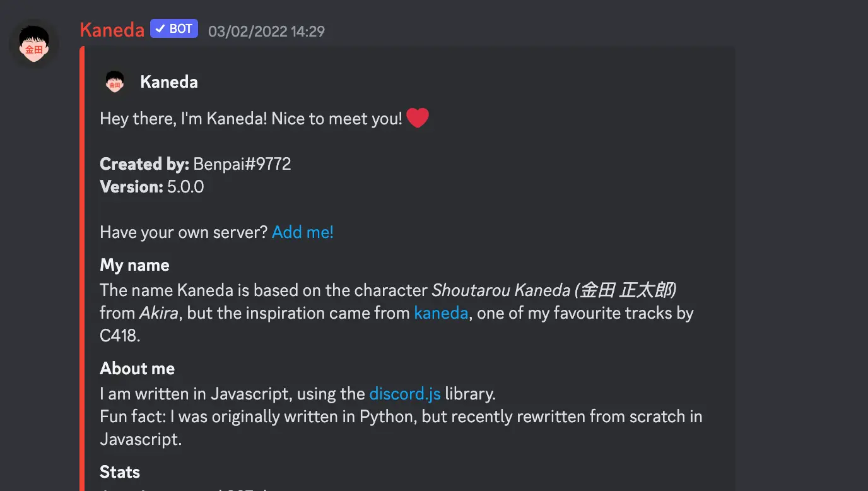Click the "About me" section heading

tap(137, 369)
